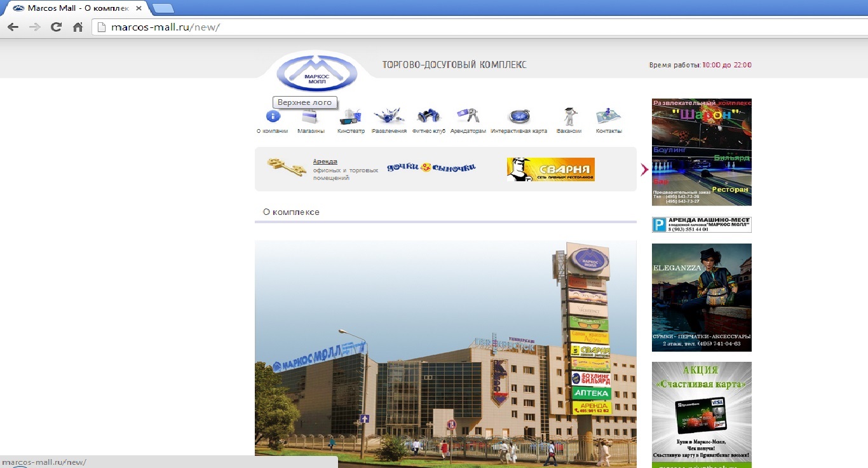Viewport: 868px width, 468px height.
Task: Select the Фитнес клуб menu label
Action: [x=429, y=131]
